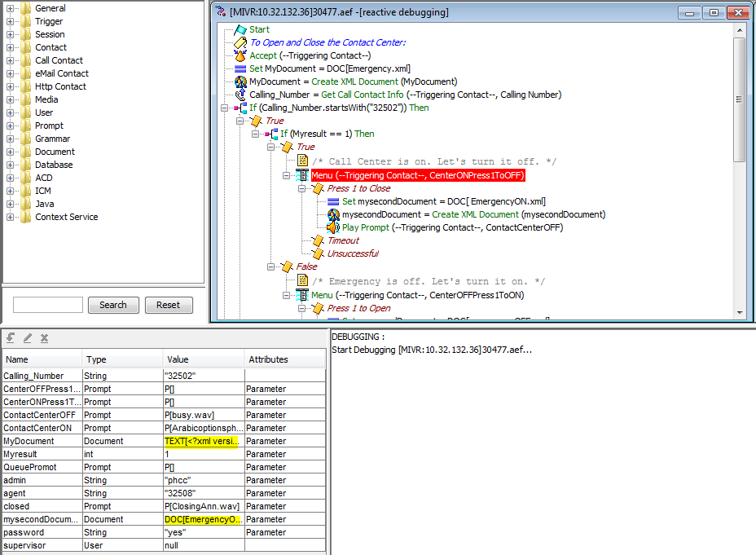Collapse the Press 1 to Close branch
This screenshot has width=756, height=555.
click(x=301, y=188)
